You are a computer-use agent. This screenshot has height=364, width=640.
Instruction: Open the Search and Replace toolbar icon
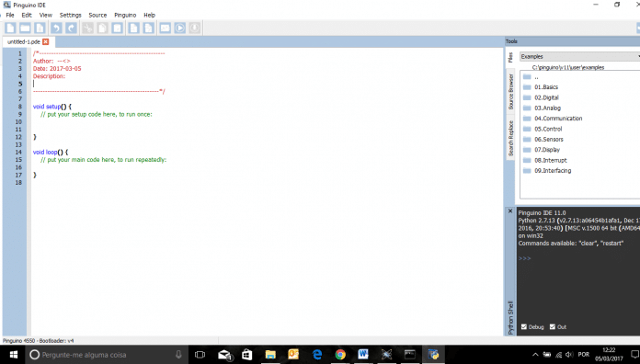148,28
